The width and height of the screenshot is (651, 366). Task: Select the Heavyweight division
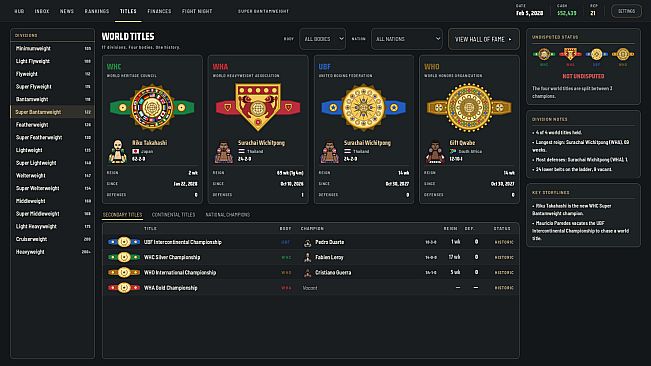(53, 252)
